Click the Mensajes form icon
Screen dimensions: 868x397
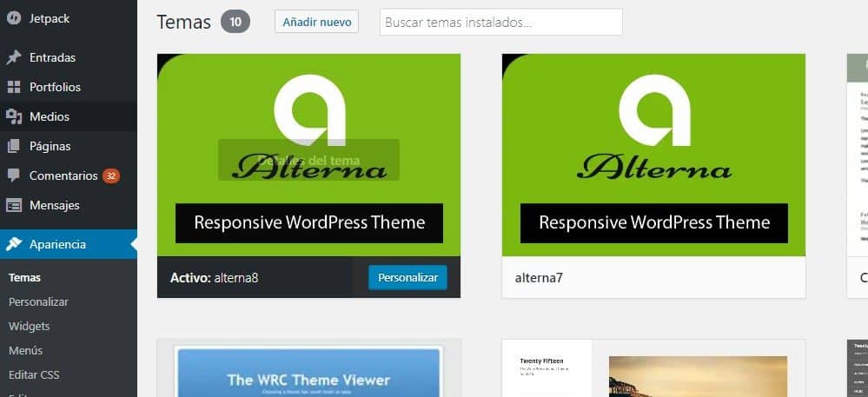click(14, 205)
